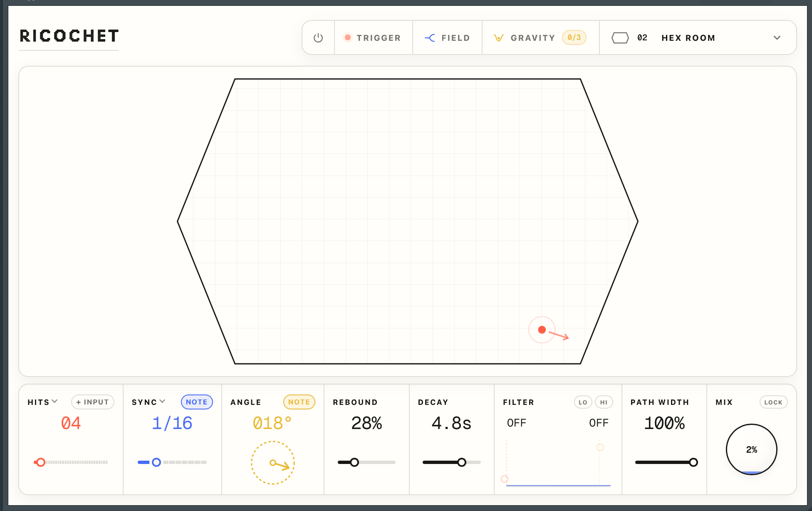Click the Rebound value 28%

point(366,424)
